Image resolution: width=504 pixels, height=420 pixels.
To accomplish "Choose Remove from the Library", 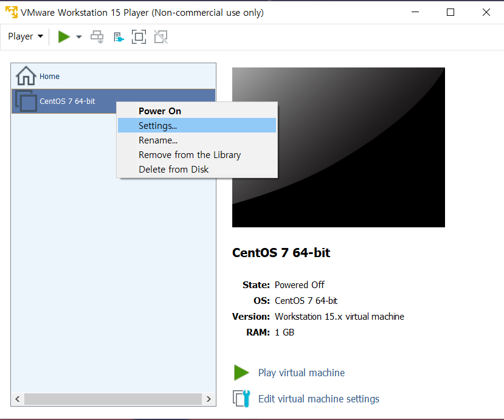I will [197, 155].
